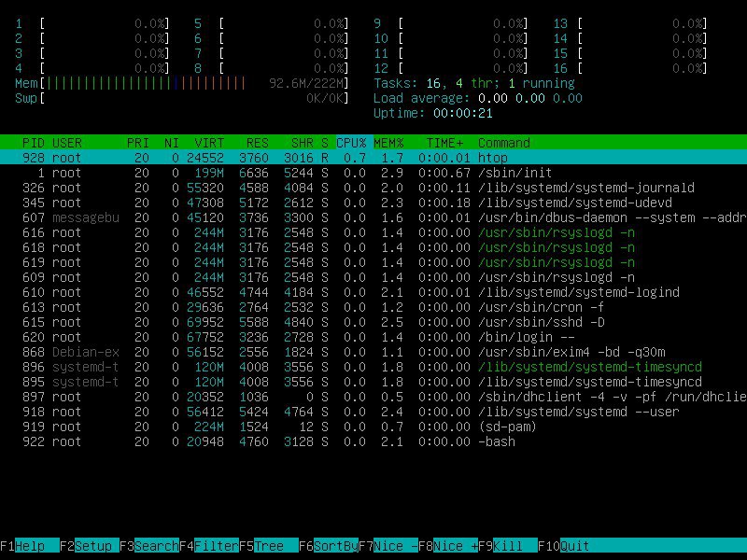Click the messagebu user name

click(x=86, y=217)
